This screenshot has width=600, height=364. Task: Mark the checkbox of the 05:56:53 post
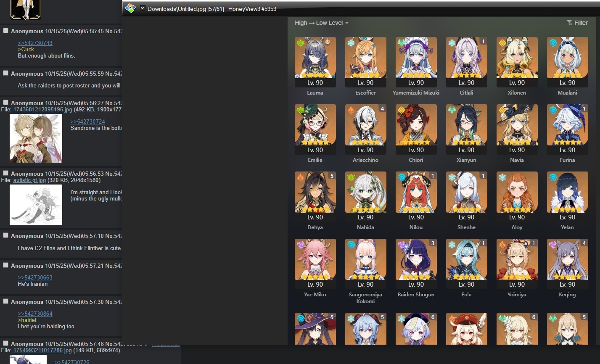pos(5,173)
